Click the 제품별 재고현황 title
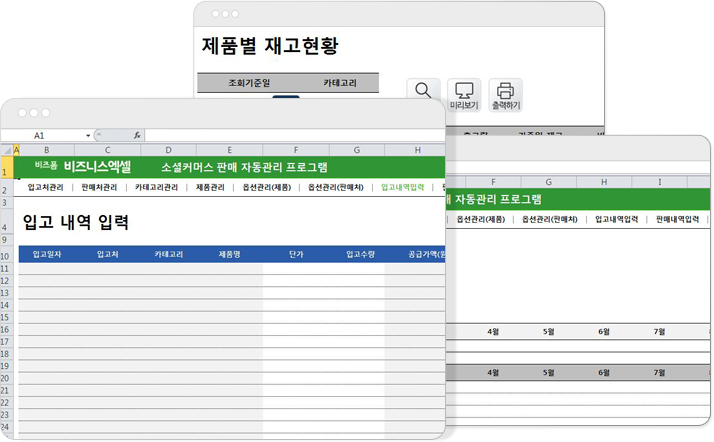Viewport: 714px width, 442px height. 270,46
